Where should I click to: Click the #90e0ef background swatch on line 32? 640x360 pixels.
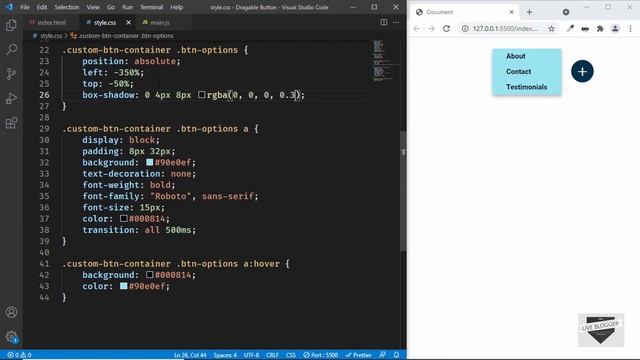(x=150, y=162)
